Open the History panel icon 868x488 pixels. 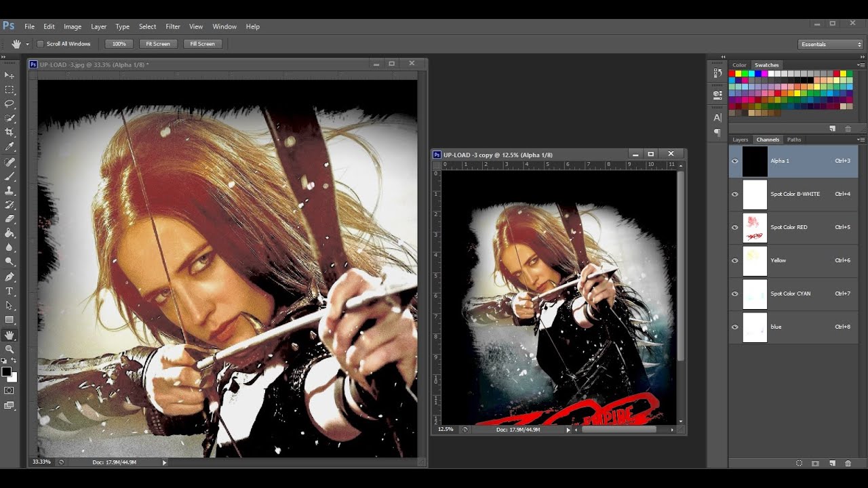[x=717, y=73]
